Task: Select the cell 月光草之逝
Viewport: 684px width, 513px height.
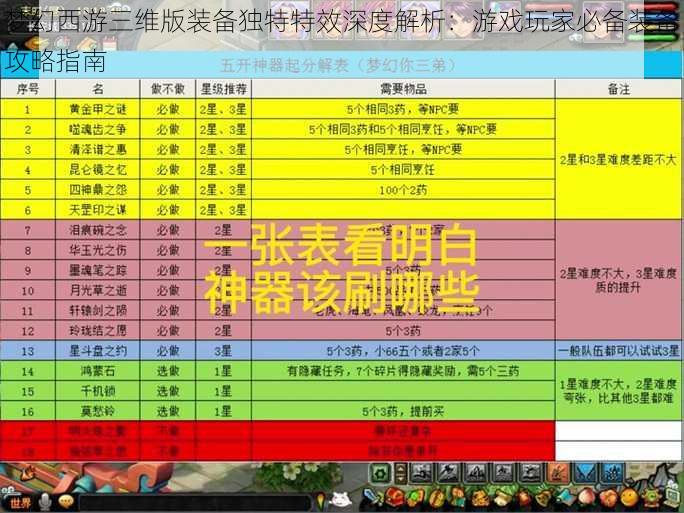Action: point(98,290)
